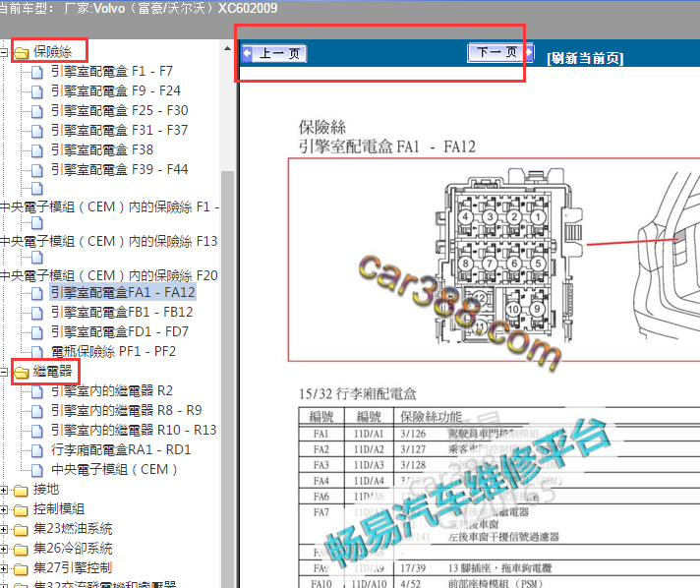The height and width of the screenshot is (588, 700).
Task: Click document icon beside 繼電器 R2
Action: point(37,391)
